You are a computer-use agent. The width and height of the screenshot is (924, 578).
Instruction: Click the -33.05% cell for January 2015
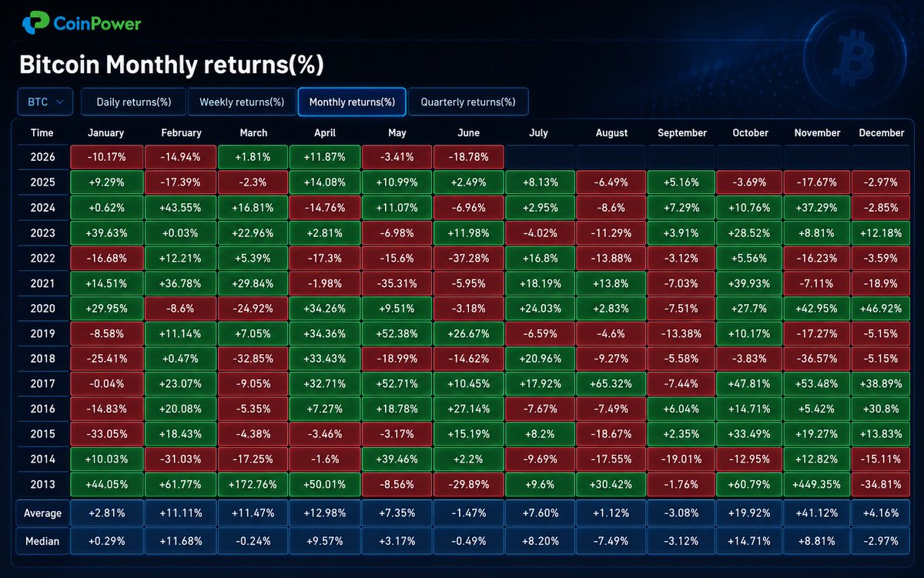pyautogui.click(x=105, y=435)
